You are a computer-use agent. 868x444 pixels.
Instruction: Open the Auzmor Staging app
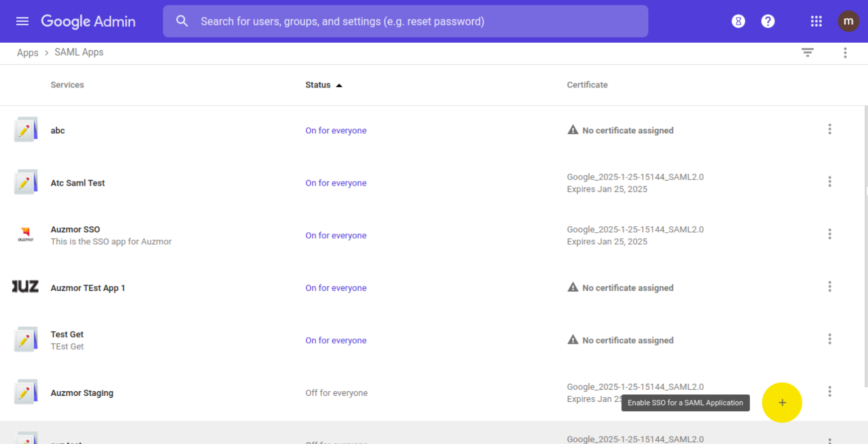point(82,393)
